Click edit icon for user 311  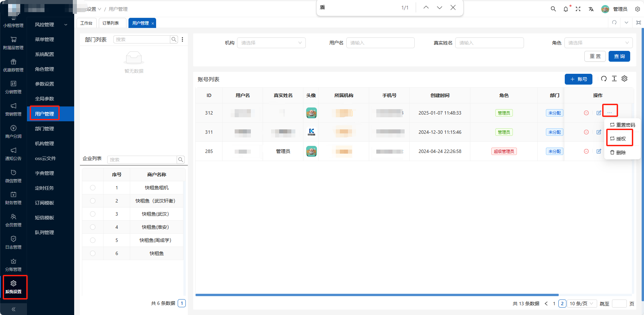599,132
